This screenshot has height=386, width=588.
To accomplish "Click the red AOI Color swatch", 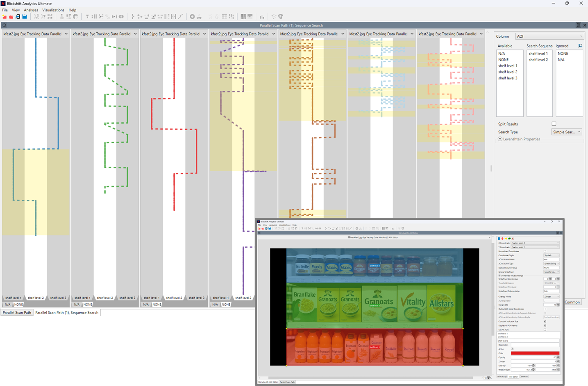I will pyautogui.click(x=535, y=353).
